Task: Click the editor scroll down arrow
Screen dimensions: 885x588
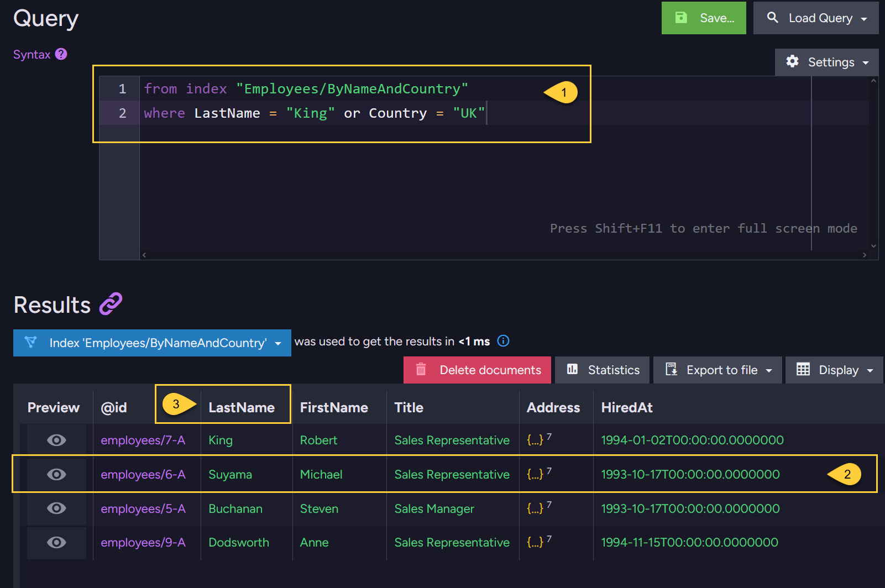Action: tap(873, 246)
